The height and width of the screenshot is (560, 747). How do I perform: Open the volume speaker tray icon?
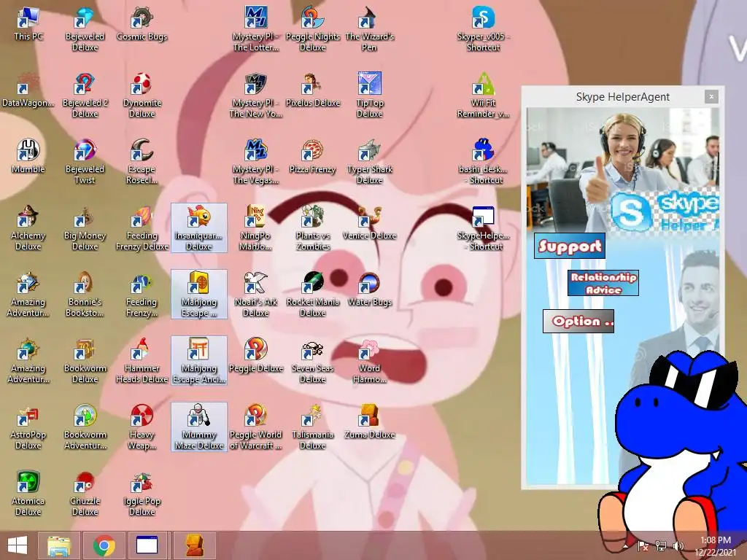(678, 546)
